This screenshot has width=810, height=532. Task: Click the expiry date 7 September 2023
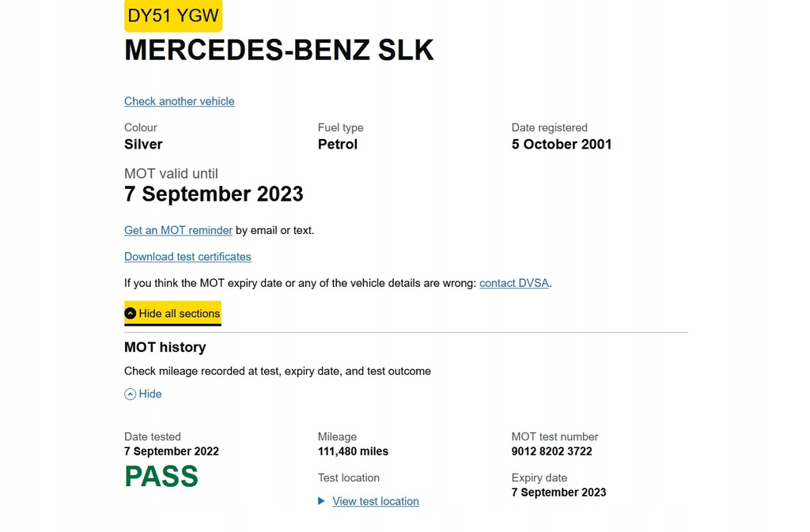(x=558, y=492)
